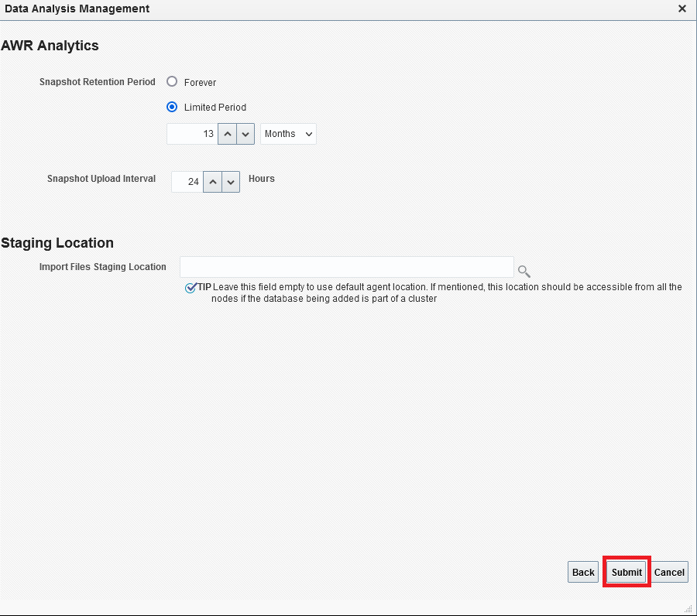
Task: Click the Staging Location section heading
Action: coord(57,243)
